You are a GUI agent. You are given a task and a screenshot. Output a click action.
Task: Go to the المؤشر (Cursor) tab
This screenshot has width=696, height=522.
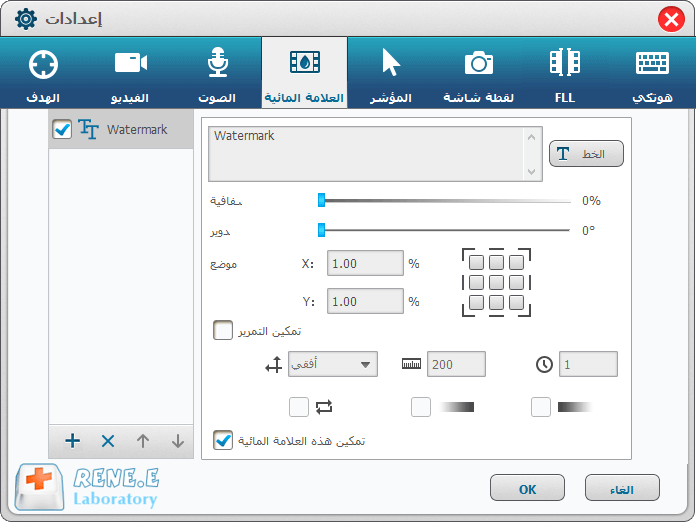(x=391, y=73)
